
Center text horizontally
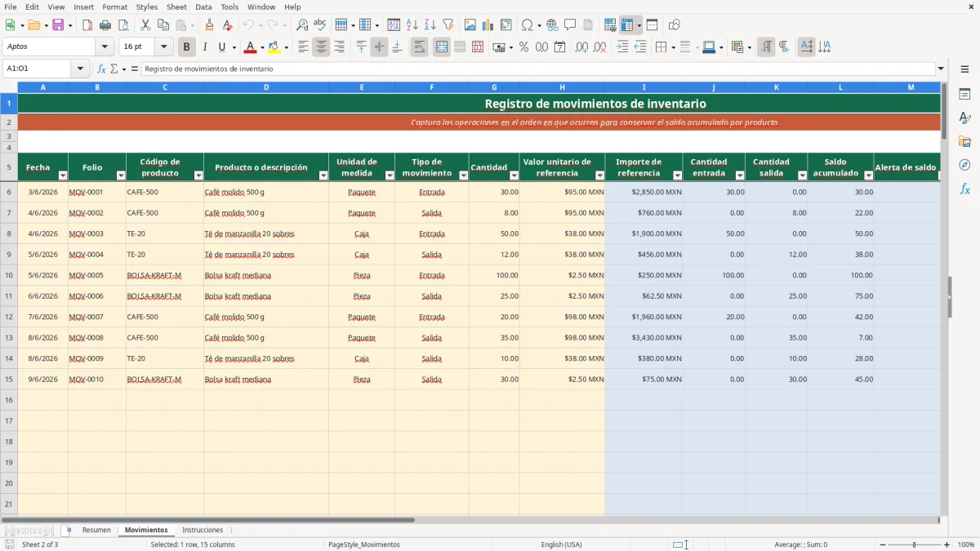[x=321, y=47]
